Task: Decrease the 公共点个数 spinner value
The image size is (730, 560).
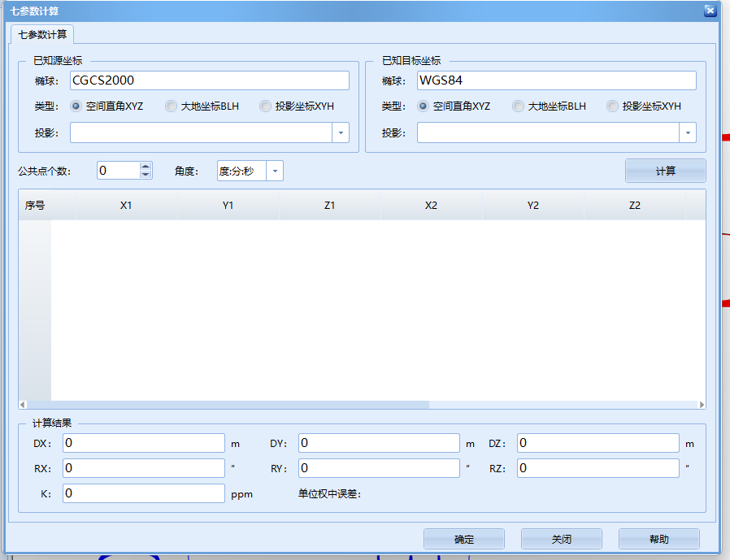Action: 146,174
